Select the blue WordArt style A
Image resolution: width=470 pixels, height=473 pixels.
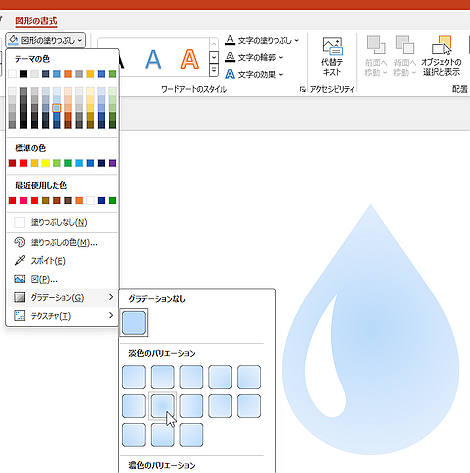pos(153,59)
